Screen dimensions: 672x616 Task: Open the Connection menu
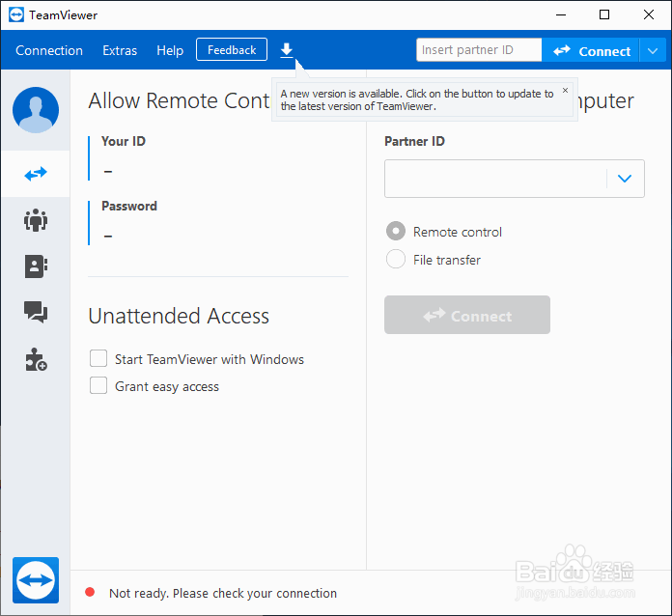[x=49, y=50]
